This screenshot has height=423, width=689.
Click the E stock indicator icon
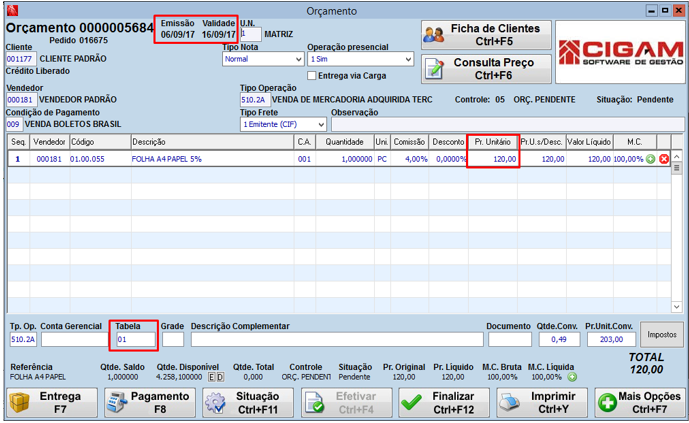point(212,377)
